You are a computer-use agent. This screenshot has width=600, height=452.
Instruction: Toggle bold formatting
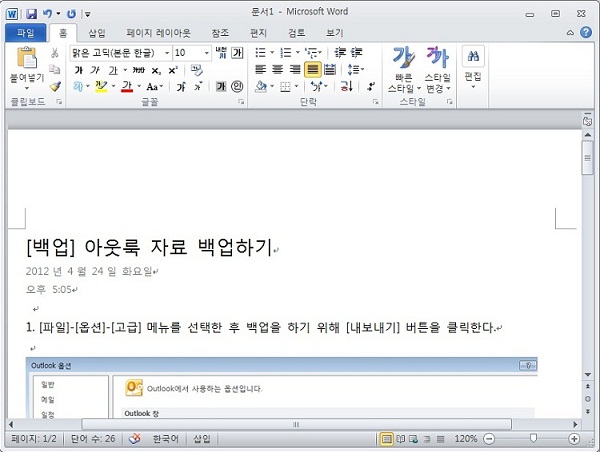[x=78, y=70]
